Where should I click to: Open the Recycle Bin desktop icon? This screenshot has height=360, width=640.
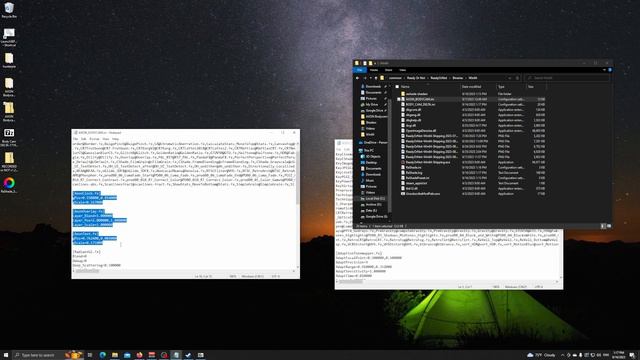[x=9, y=10]
